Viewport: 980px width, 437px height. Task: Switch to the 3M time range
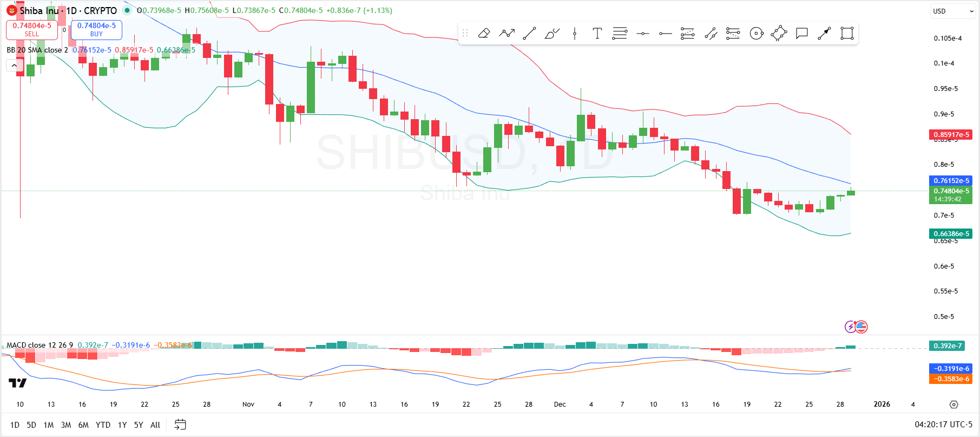coord(66,425)
